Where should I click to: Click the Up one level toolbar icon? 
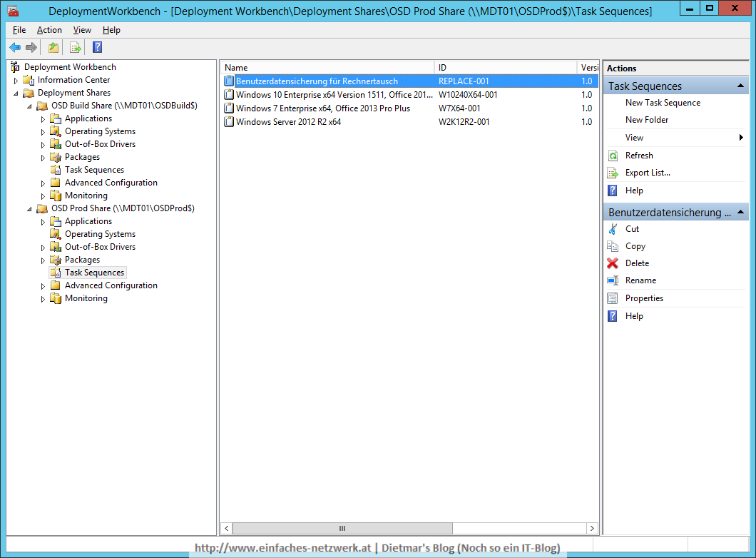point(53,47)
